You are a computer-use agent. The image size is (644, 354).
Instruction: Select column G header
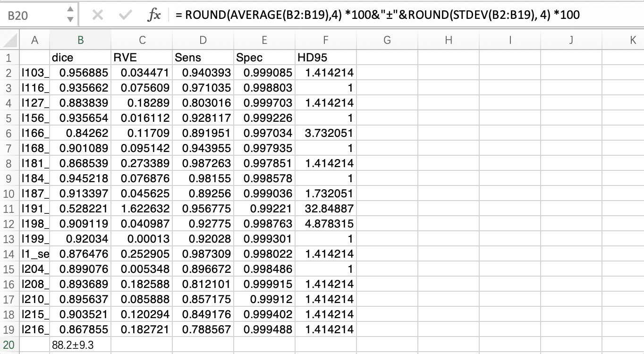pyautogui.click(x=387, y=40)
